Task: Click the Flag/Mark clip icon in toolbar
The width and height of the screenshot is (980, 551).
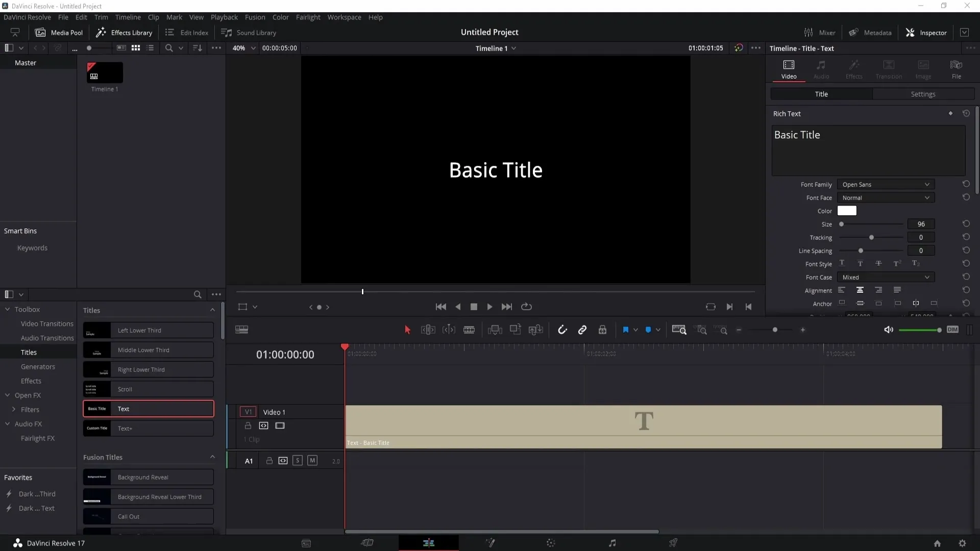Action: pos(625,329)
